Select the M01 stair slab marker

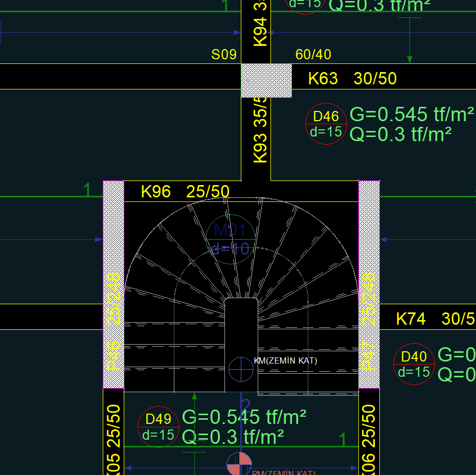pyautogui.click(x=230, y=239)
